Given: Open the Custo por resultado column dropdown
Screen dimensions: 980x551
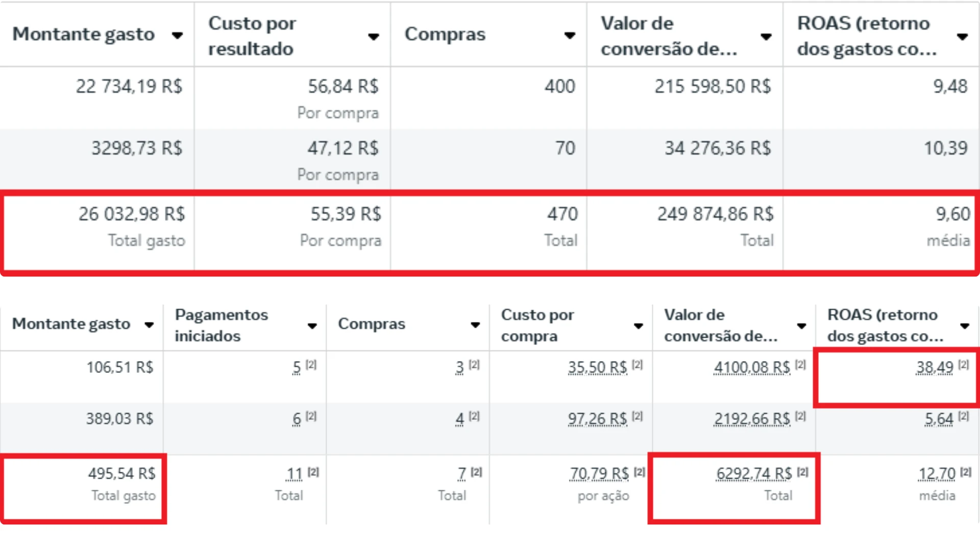Looking at the screenshot, I should [x=374, y=37].
